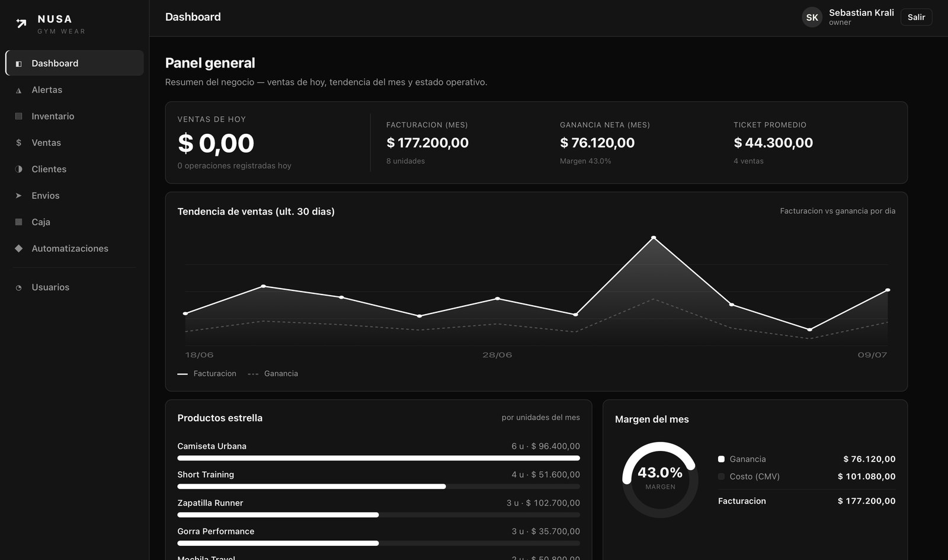
Task: Click the Zapatilla Runner progress bar
Action: [x=379, y=515]
